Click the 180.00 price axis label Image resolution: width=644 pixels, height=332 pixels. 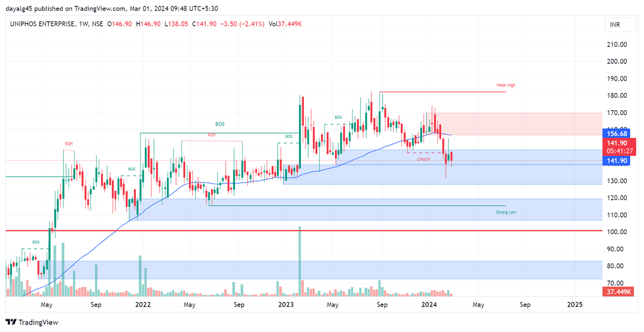617,96
